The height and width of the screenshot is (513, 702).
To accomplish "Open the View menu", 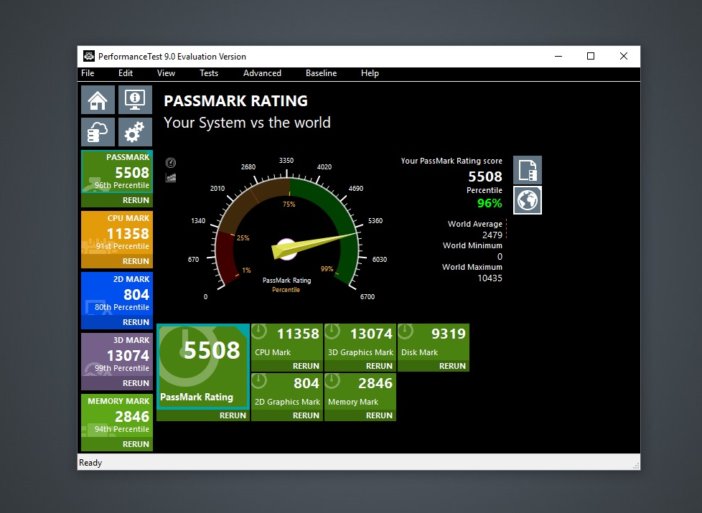I will point(166,73).
